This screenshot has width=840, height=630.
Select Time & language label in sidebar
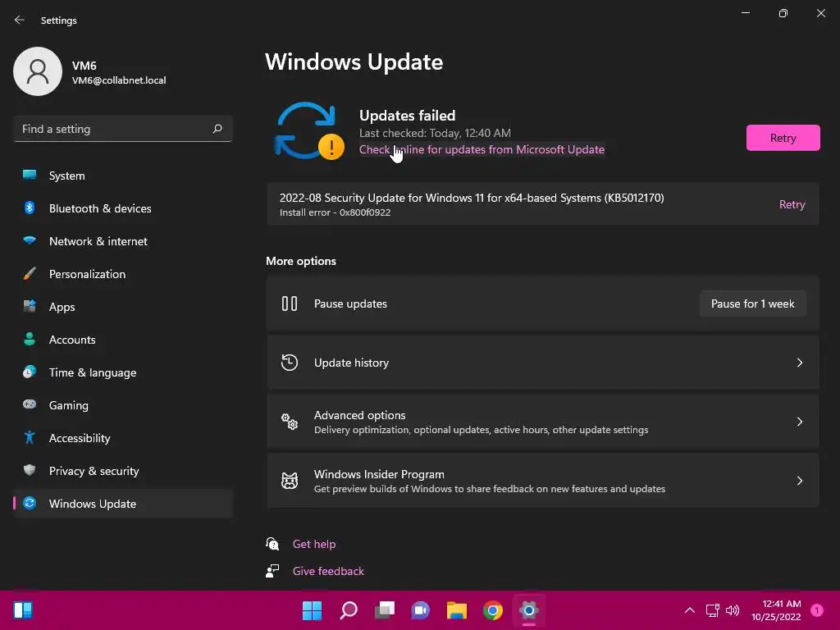click(x=93, y=372)
